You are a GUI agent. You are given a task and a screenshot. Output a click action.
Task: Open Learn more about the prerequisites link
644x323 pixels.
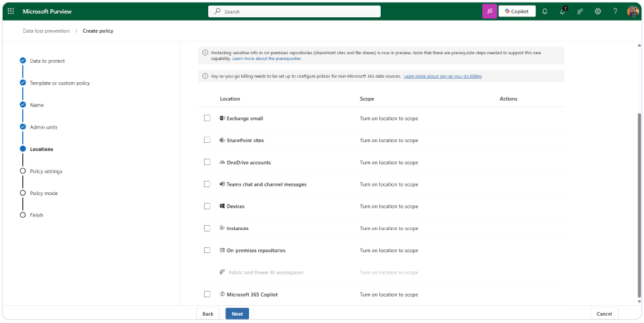coord(267,59)
